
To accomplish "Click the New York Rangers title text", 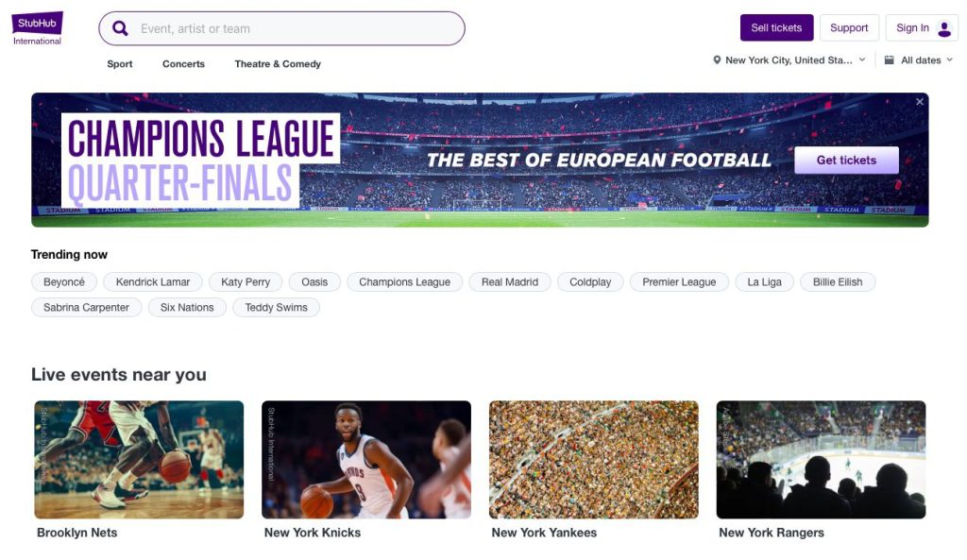I will point(772,533).
